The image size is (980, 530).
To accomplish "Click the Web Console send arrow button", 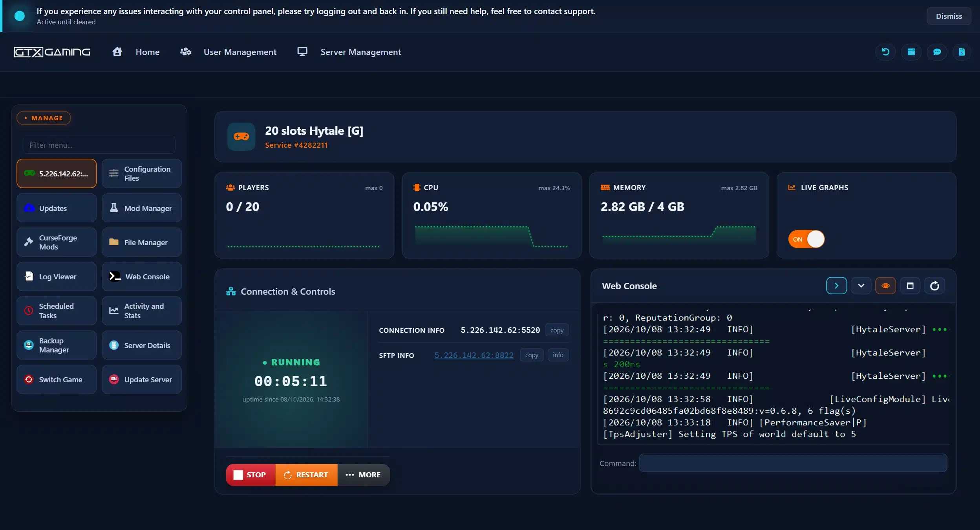I will [x=836, y=286].
